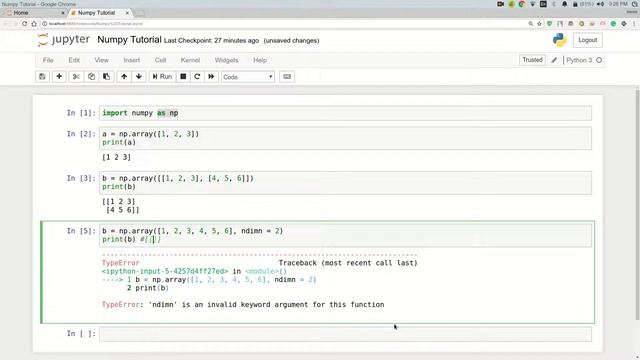
Task: Click the page vertical scrollbar
Action: [x=637, y=204]
